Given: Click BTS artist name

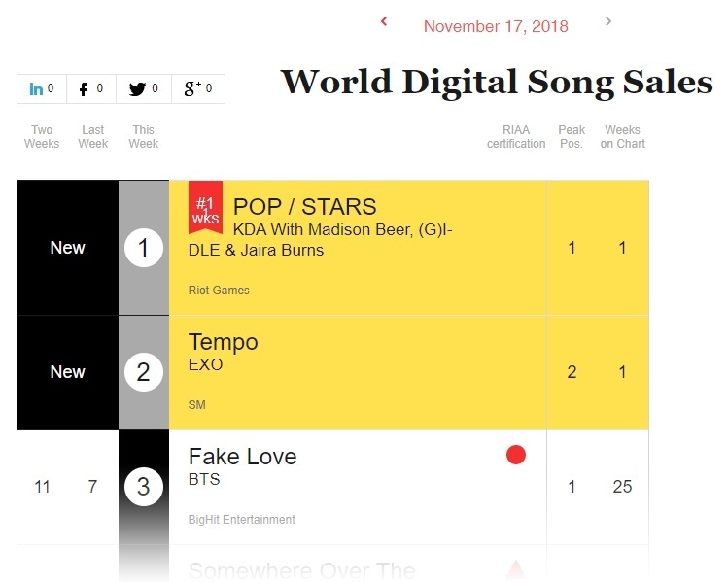Looking at the screenshot, I should click(x=204, y=480).
